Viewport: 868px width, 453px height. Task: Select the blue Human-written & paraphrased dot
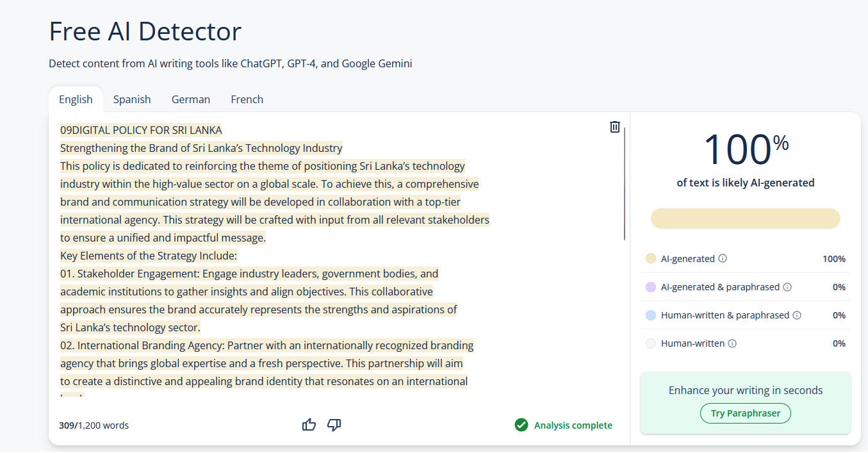pos(651,315)
